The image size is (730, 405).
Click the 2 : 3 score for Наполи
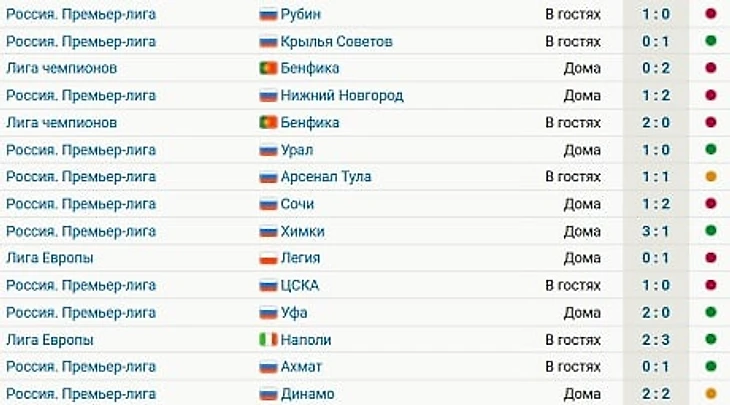coord(656,340)
